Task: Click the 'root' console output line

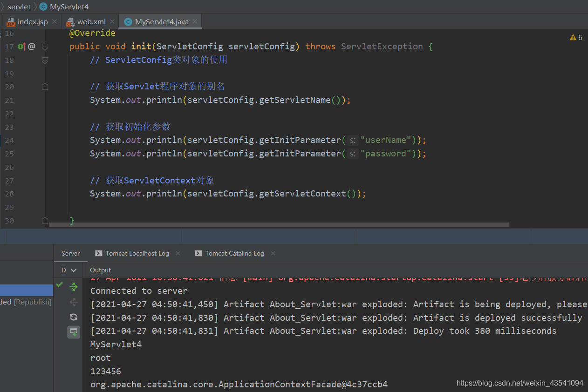Action: [x=101, y=358]
